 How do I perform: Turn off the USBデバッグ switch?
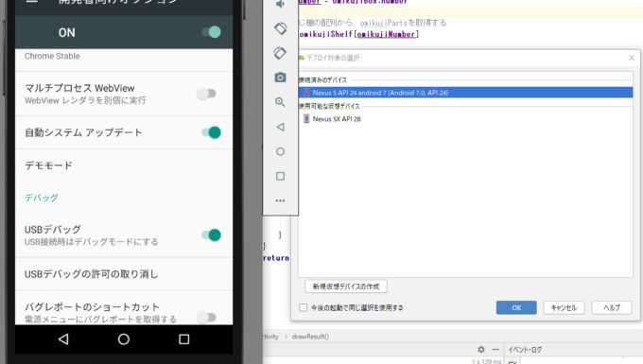(x=212, y=234)
